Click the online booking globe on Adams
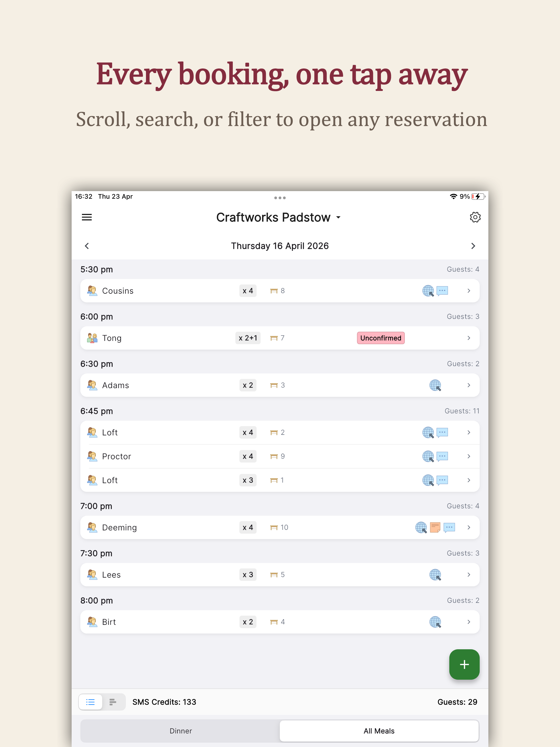The image size is (560, 747). coord(435,385)
